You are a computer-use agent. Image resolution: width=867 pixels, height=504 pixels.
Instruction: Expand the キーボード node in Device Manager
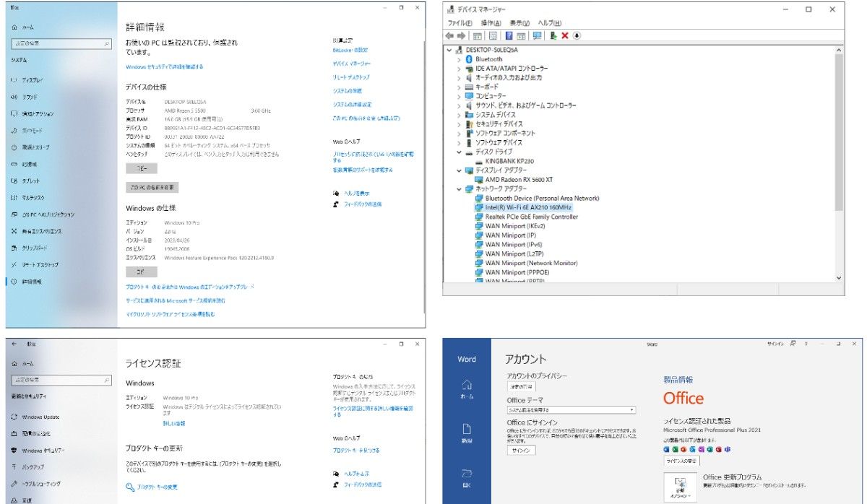tap(459, 87)
